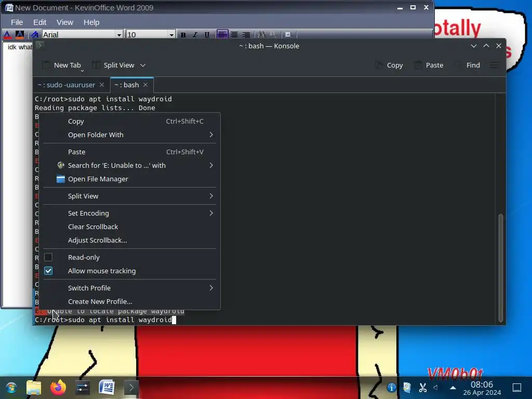The height and width of the screenshot is (399, 532).
Task: Click the terminal command input line
Action: pyautogui.click(x=105, y=320)
